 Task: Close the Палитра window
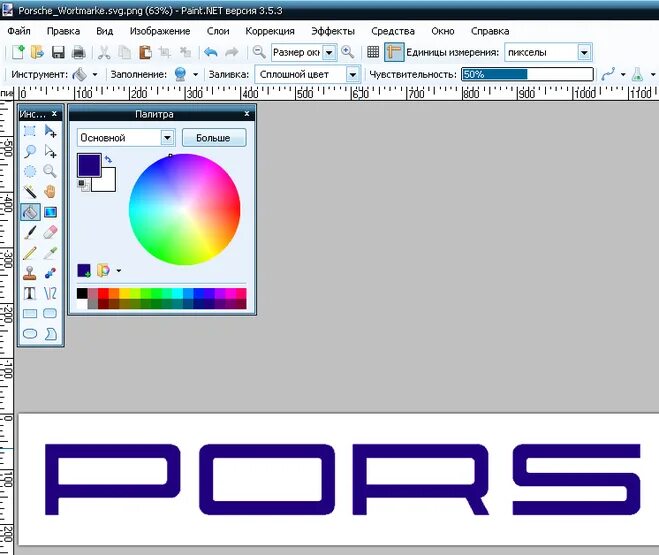pyautogui.click(x=247, y=113)
